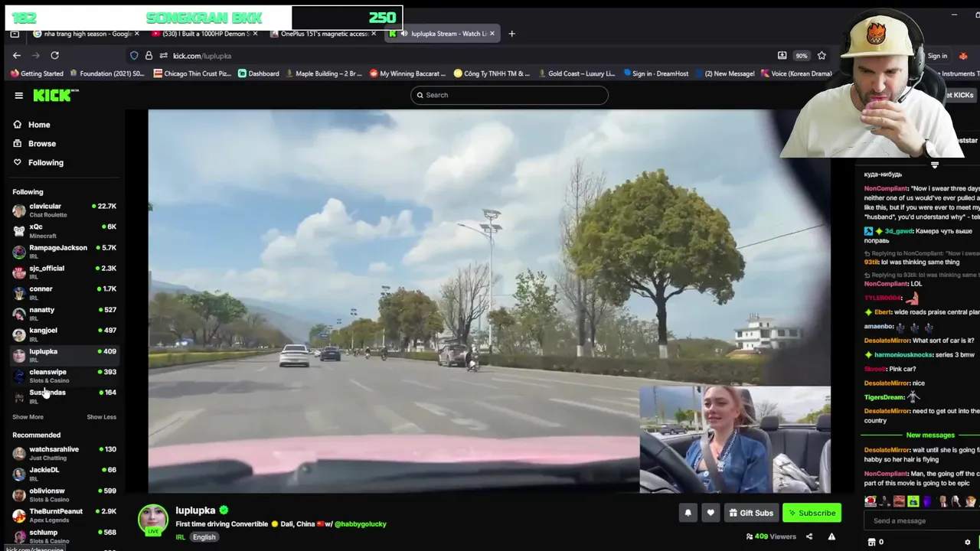Expand the list with Show More

[28, 417]
